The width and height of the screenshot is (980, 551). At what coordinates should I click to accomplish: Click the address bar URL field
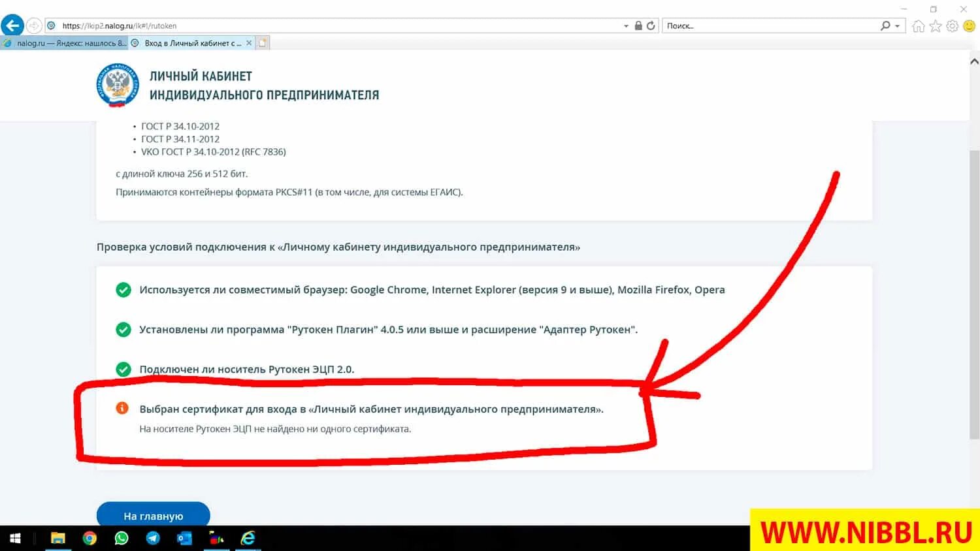pyautogui.click(x=333, y=25)
